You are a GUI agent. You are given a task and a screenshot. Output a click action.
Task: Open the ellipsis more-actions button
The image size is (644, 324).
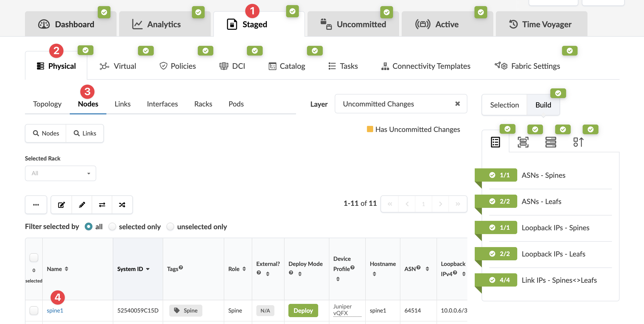click(36, 205)
